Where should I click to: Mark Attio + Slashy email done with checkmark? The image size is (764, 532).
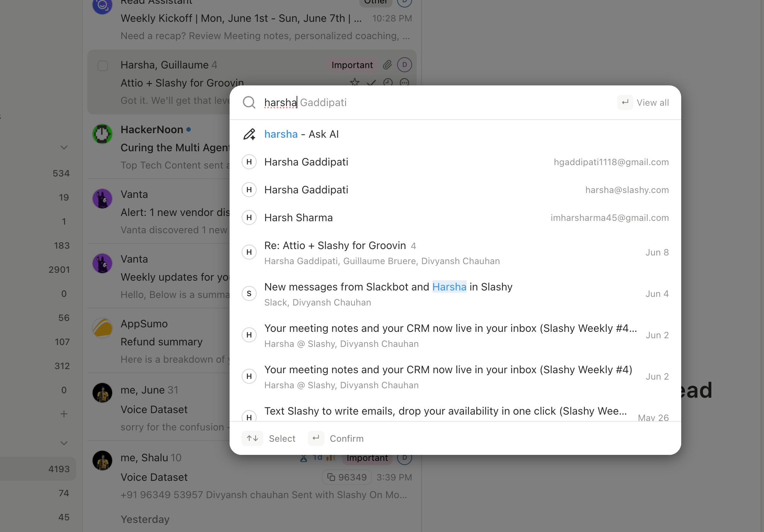pos(371,83)
